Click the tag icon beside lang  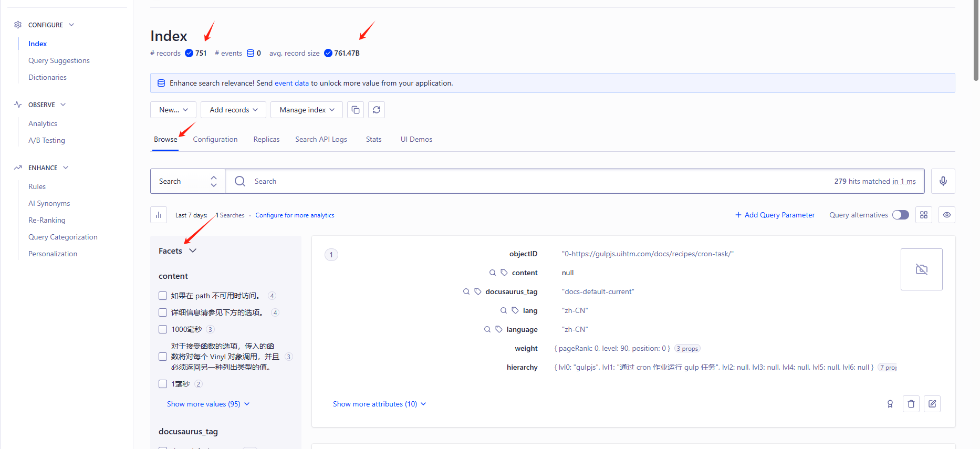[x=515, y=310]
